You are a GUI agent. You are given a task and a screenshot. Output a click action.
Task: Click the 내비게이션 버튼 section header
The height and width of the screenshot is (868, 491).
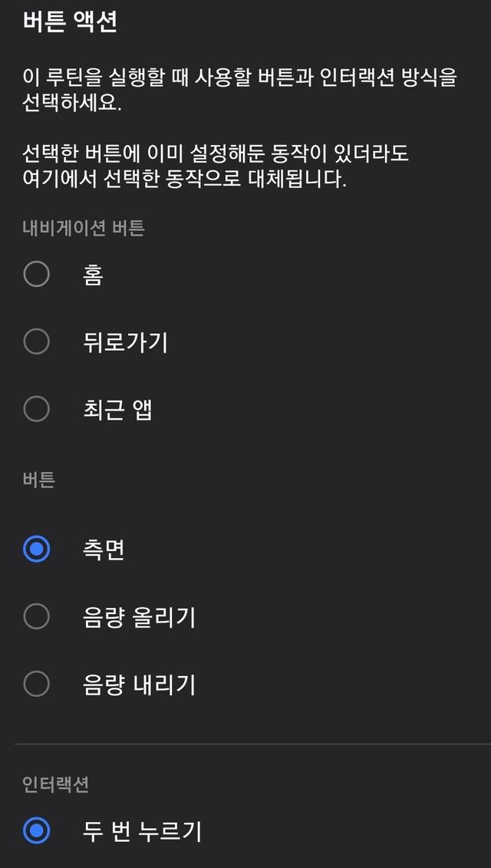[84, 228]
